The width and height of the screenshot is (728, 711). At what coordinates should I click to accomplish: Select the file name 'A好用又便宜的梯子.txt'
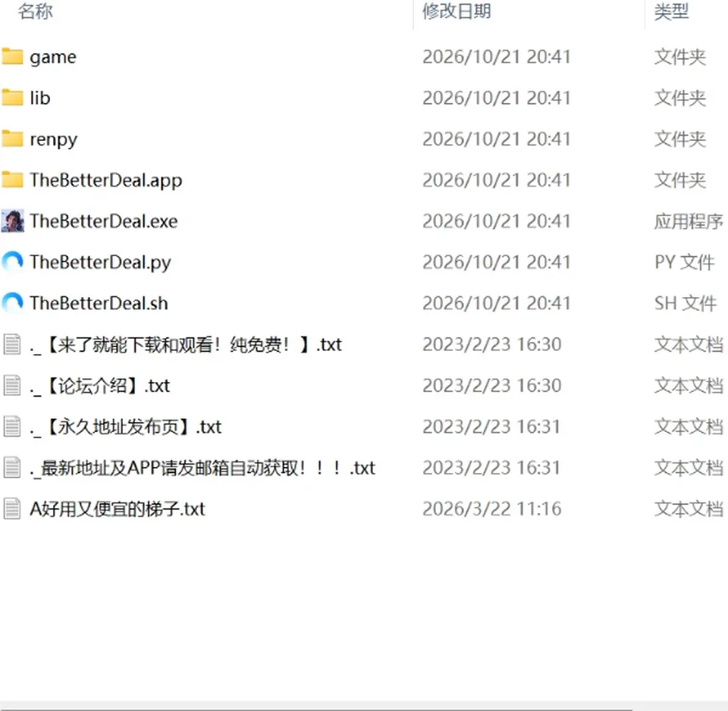(x=117, y=509)
